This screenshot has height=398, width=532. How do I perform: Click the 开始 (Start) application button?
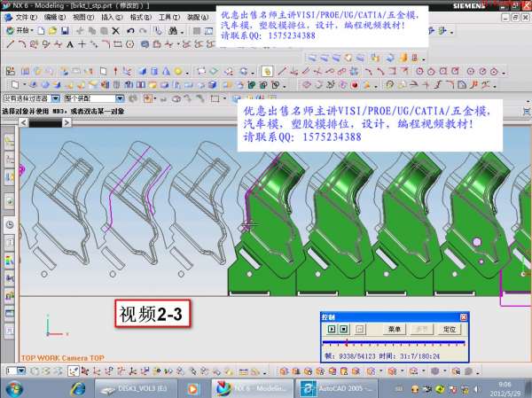pos(20,31)
